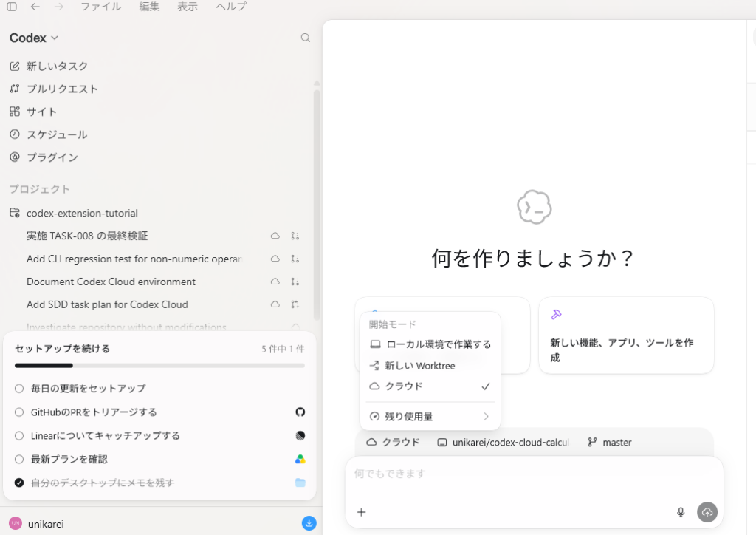Open the サイト section
This screenshot has height=535, width=756.
point(32,112)
